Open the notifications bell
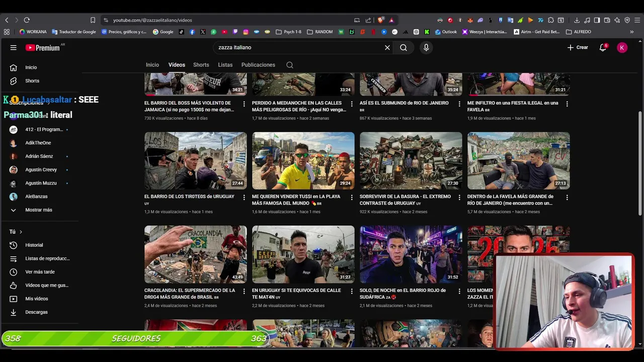644x362 pixels. 603,47
